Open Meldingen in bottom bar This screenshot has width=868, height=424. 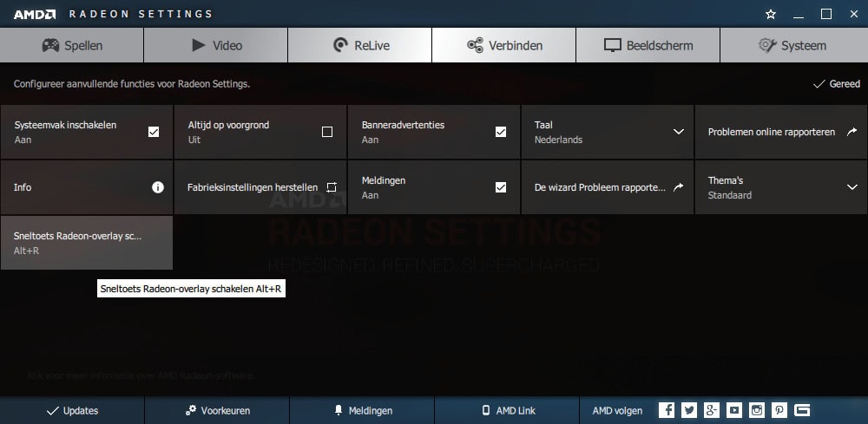point(362,410)
